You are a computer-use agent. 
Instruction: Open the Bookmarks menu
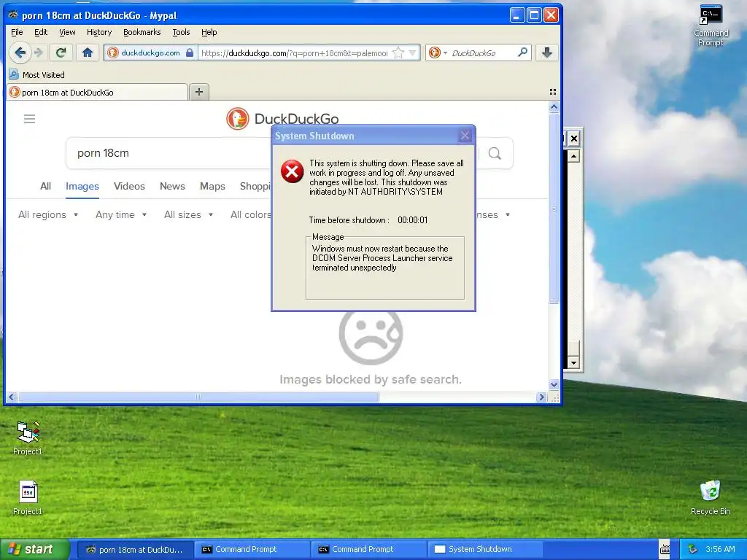pyautogui.click(x=142, y=32)
